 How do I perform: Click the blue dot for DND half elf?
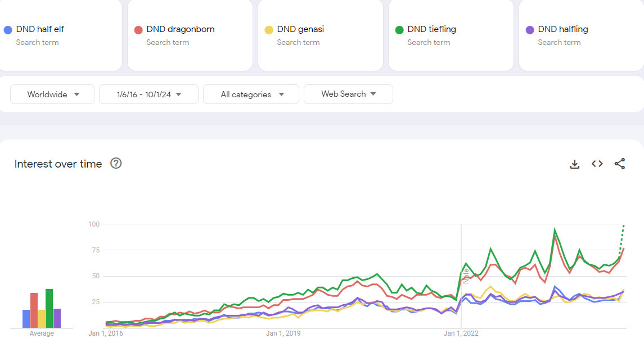[x=8, y=30]
